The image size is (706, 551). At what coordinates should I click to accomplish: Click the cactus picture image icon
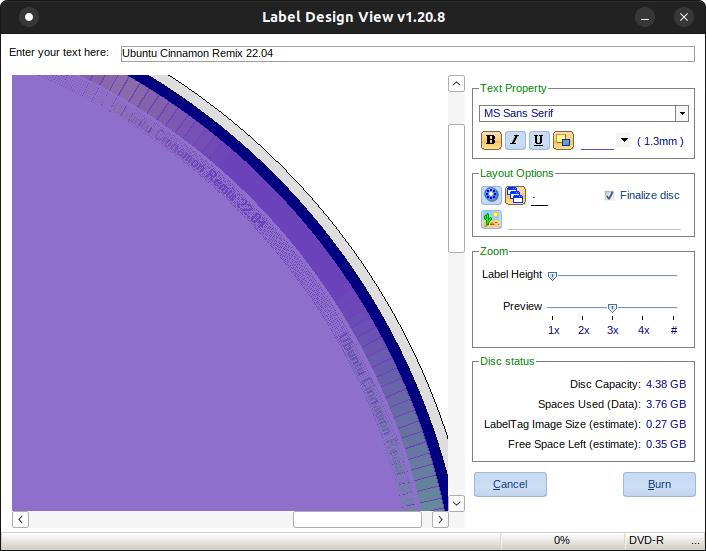[491, 220]
